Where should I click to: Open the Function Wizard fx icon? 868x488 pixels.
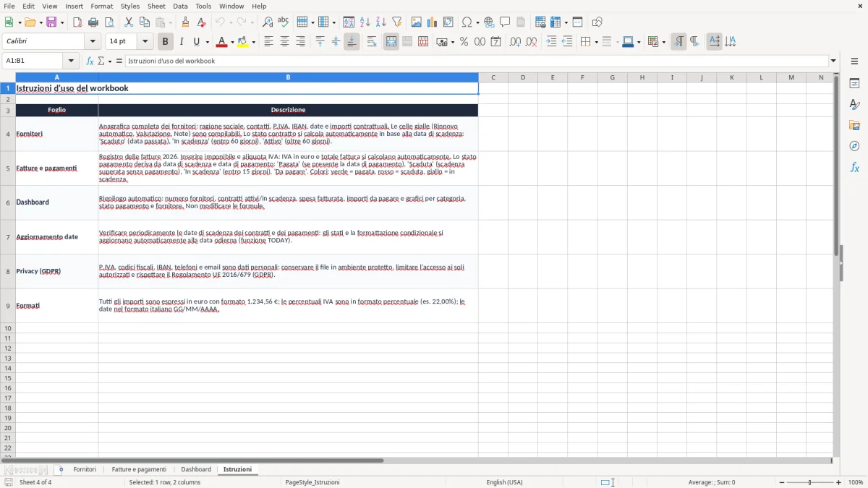pyautogui.click(x=90, y=61)
